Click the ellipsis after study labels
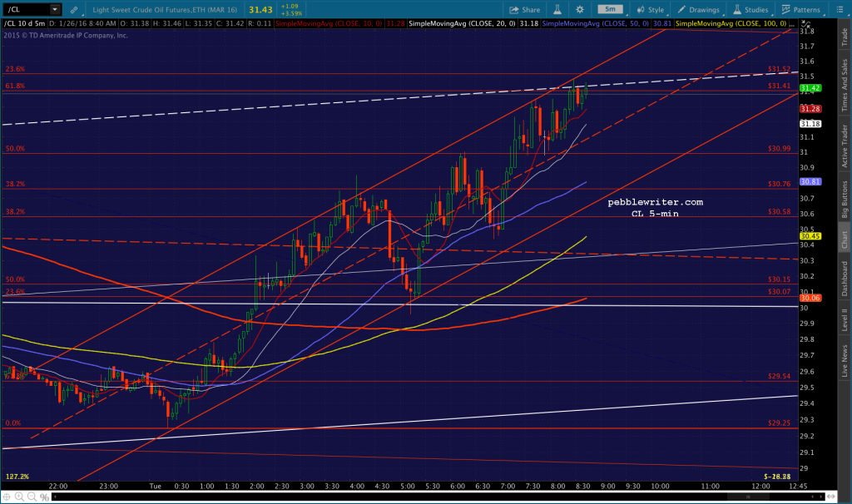 pyautogui.click(x=792, y=25)
